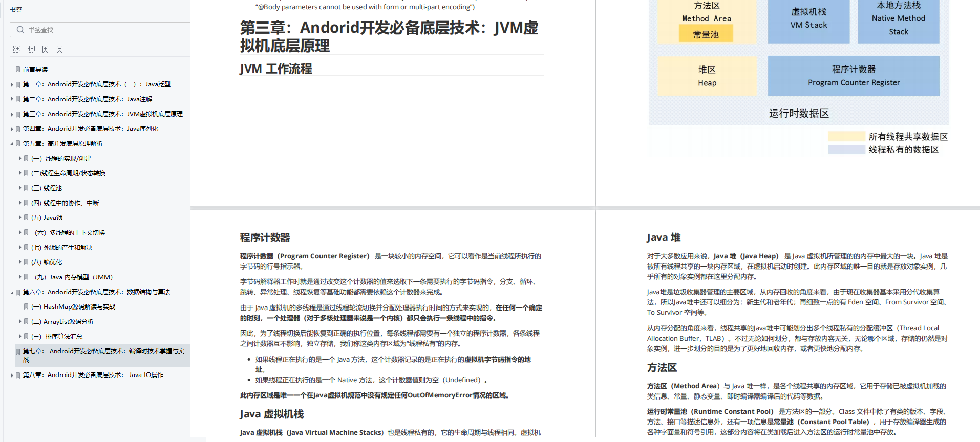Click the bookmark icon beside 第七章 entry
Screen dimensions: 980x442
point(18,352)
